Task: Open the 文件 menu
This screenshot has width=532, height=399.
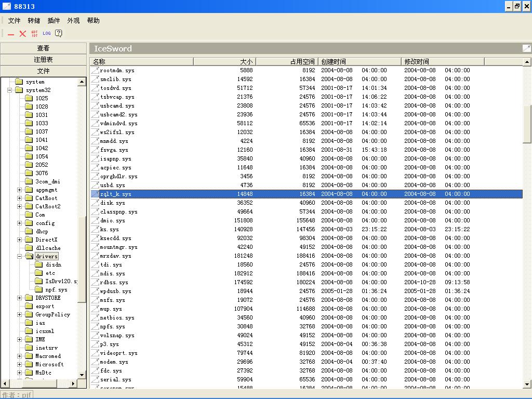Action: [14, 21]
